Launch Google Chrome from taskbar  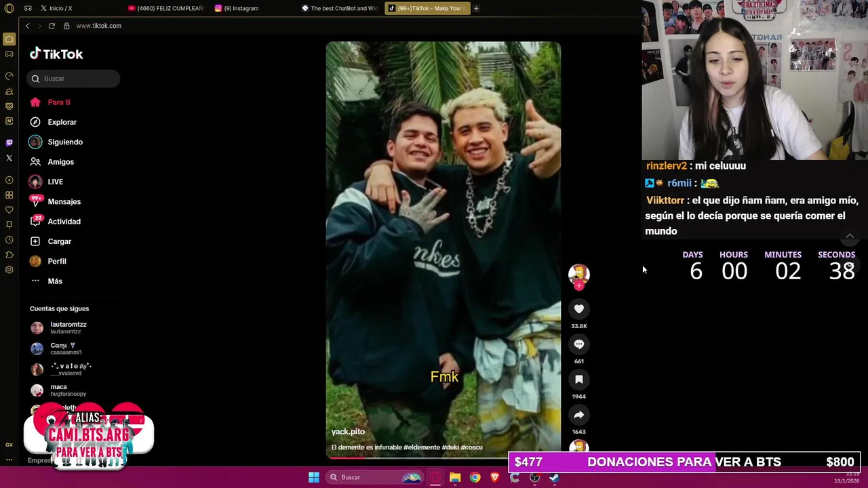tap(475, 477)
